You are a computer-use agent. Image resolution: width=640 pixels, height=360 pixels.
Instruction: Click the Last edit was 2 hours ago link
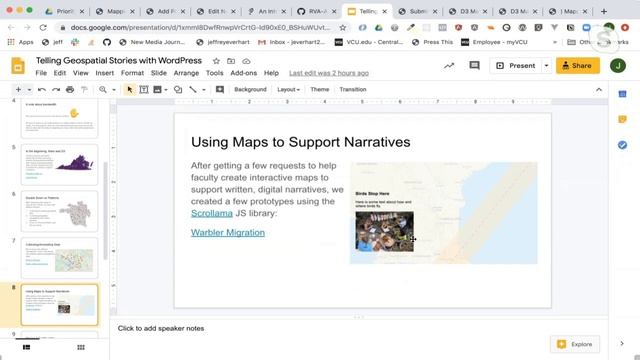pos(329,73)
